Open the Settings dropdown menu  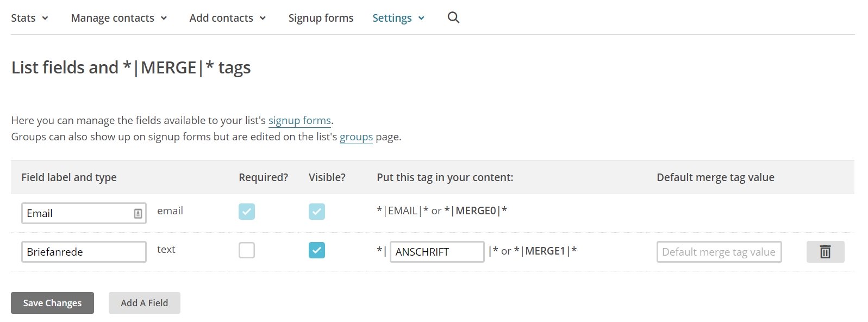[398, 17]
